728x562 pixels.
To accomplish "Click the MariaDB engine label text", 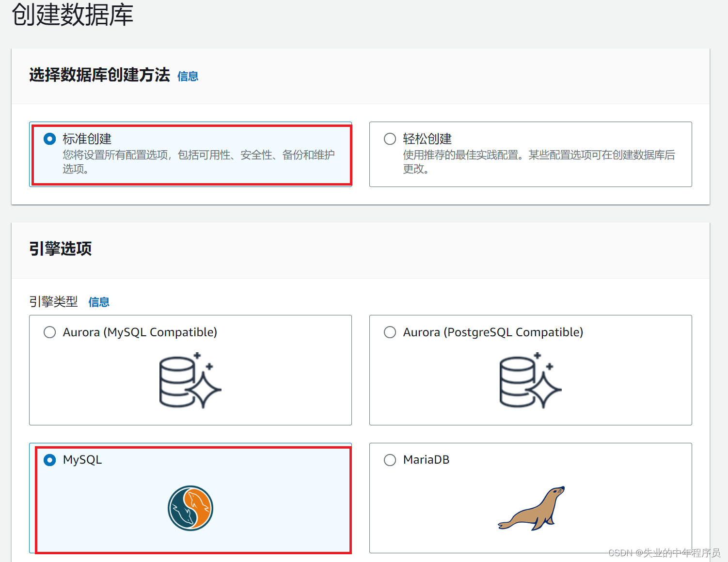I will [427, 460].
